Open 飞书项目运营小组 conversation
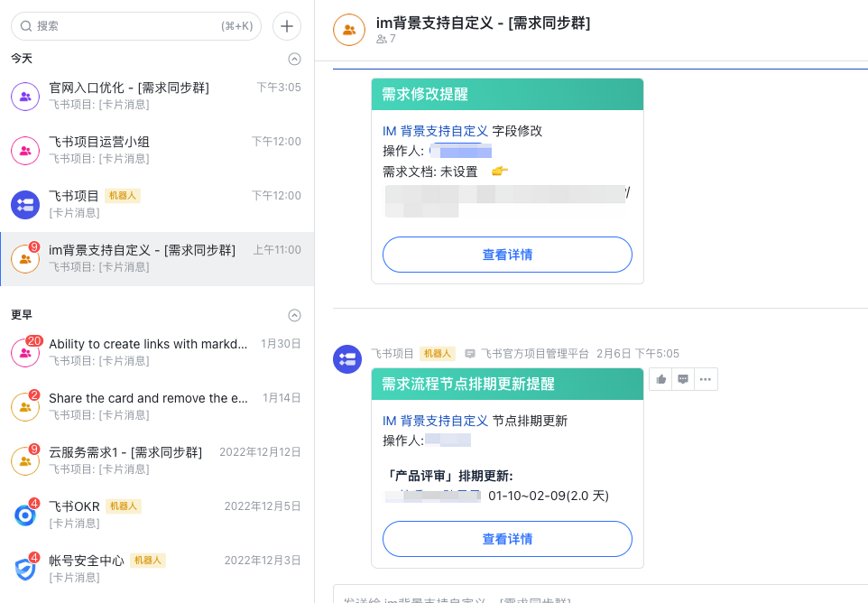 (x=157, y=151)
